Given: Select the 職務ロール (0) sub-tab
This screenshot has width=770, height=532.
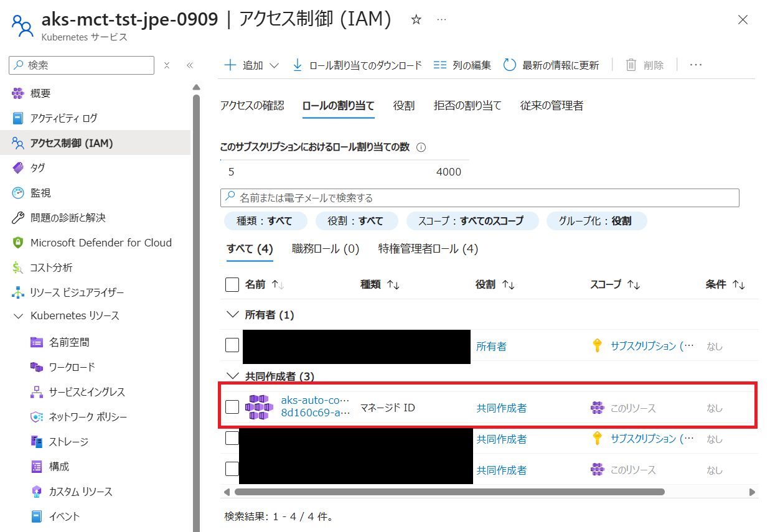Looking at the screenshot, I should click(326, 249).
